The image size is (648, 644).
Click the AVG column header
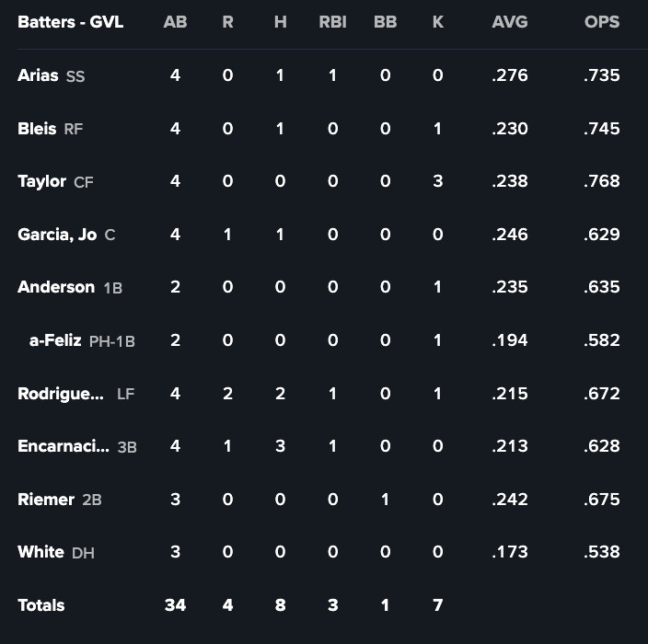click(510, 22)
